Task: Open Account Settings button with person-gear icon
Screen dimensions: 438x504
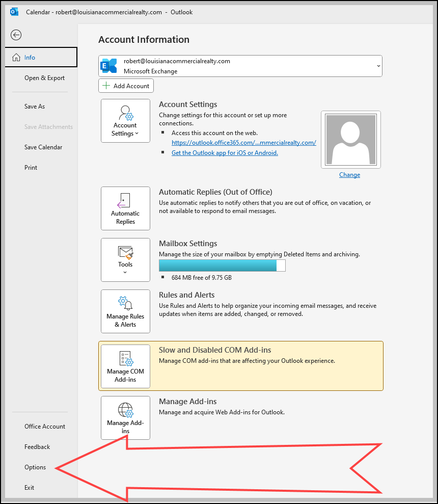Action: (x=125, y=121)
